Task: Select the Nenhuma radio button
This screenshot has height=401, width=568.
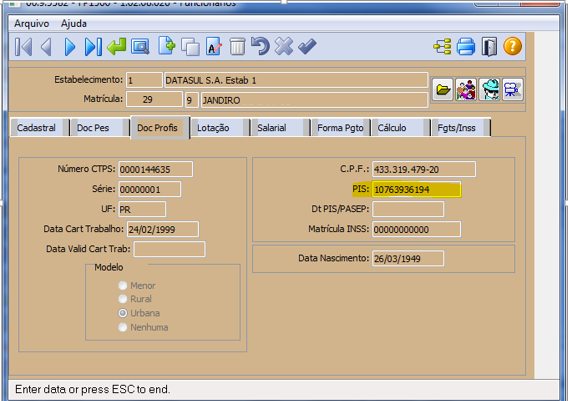Action: 123,327
